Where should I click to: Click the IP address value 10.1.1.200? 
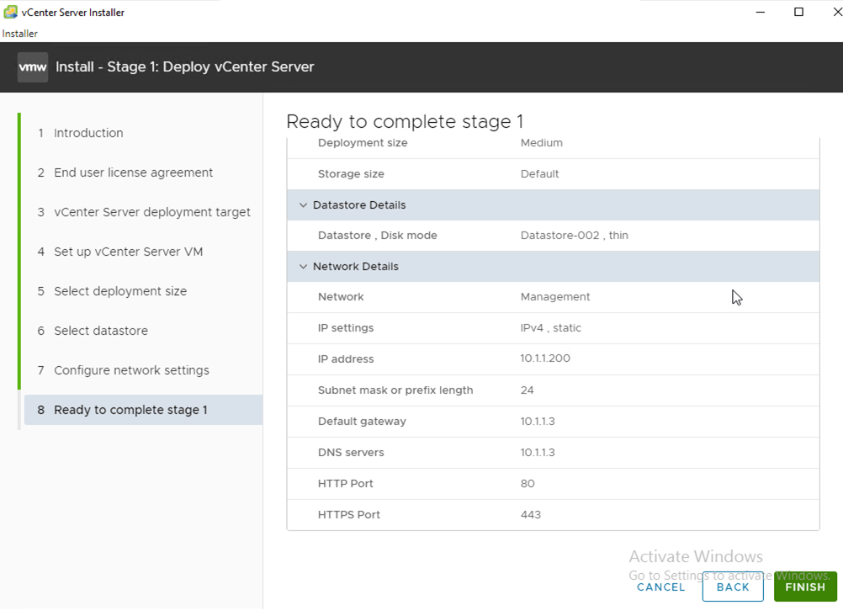tap(545, 358)
